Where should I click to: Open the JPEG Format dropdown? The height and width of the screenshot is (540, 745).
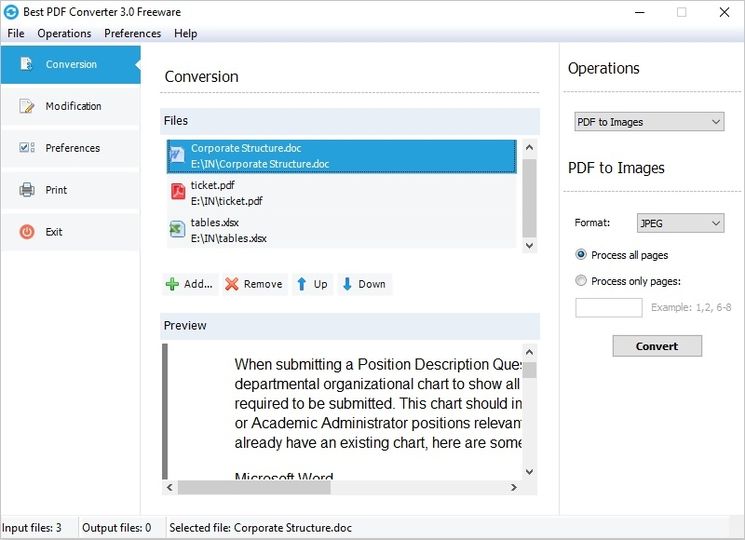[x=680, y=223]
